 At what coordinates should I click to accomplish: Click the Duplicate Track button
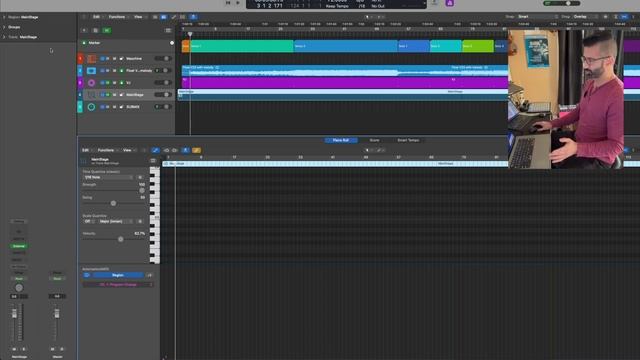click(x=96, y=31)
